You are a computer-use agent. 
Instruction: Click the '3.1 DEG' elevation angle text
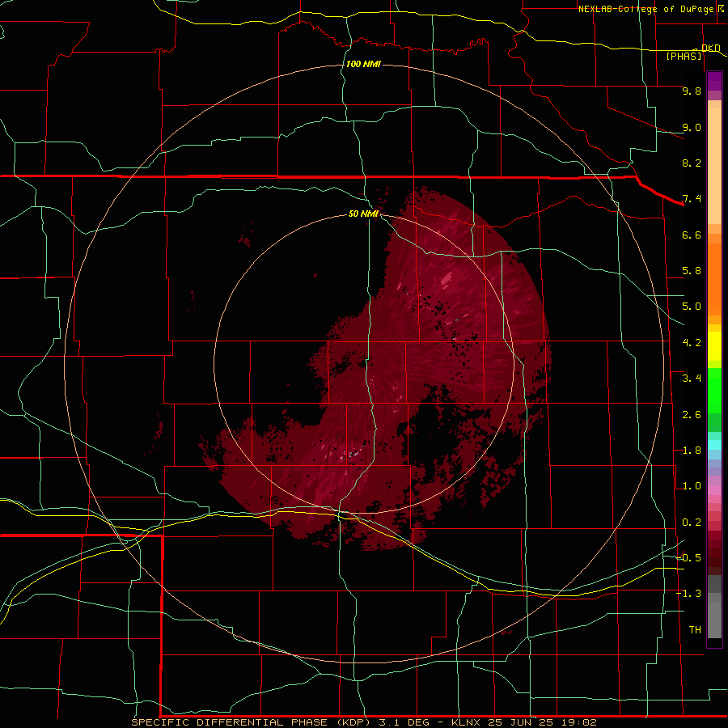pyautogui.click(x=407, y=722)
